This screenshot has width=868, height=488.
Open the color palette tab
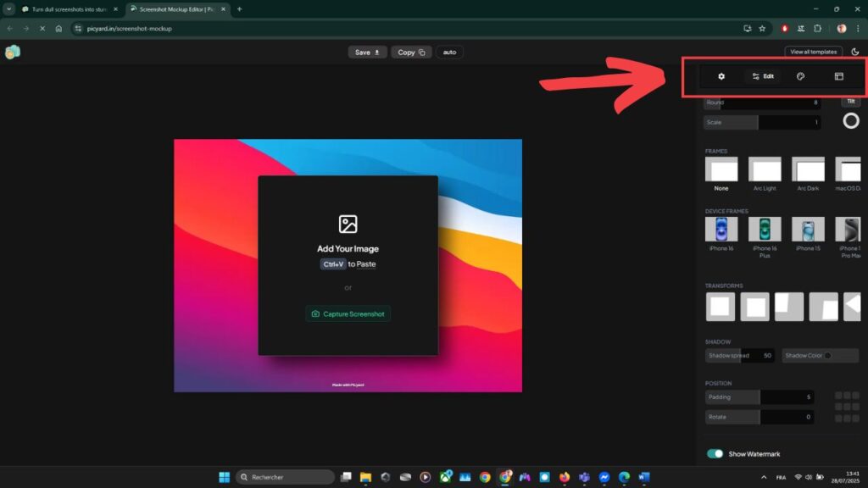[x=800, y=76]
